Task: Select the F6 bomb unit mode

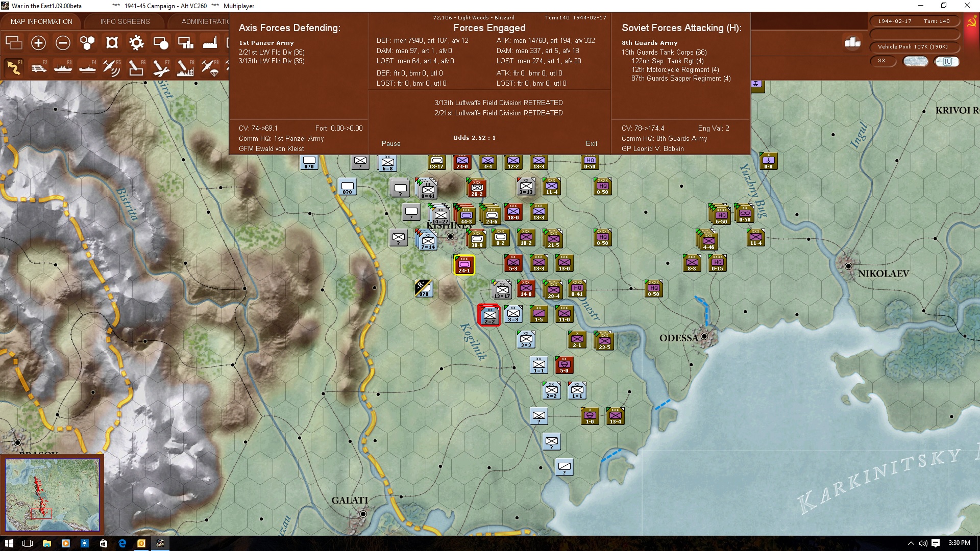Action: (136, 67)
